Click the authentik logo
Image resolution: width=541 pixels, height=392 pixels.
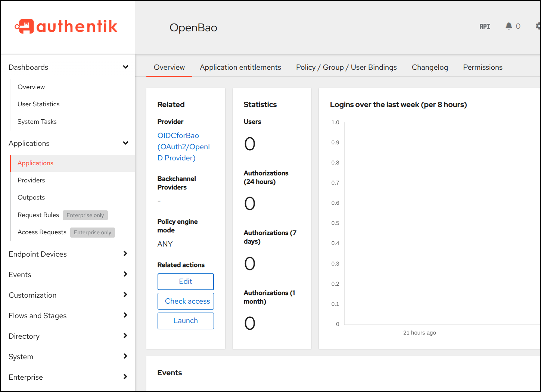[66, 26]
